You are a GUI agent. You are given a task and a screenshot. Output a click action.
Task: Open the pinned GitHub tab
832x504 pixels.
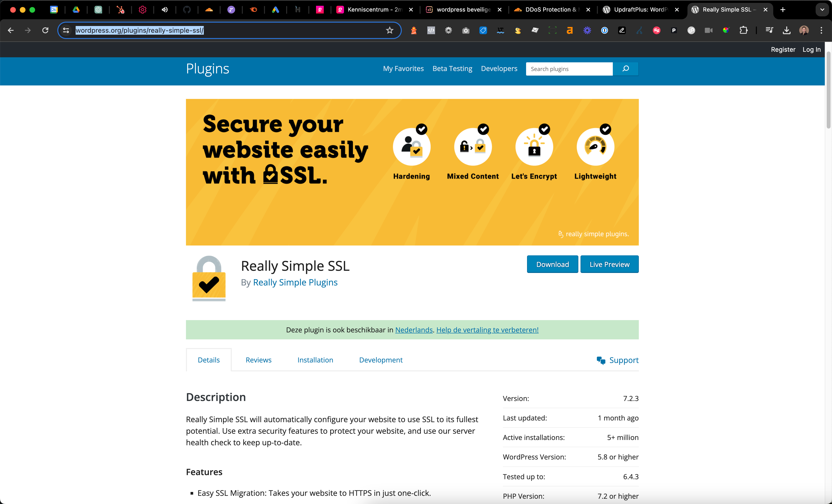tap(187, 9)
